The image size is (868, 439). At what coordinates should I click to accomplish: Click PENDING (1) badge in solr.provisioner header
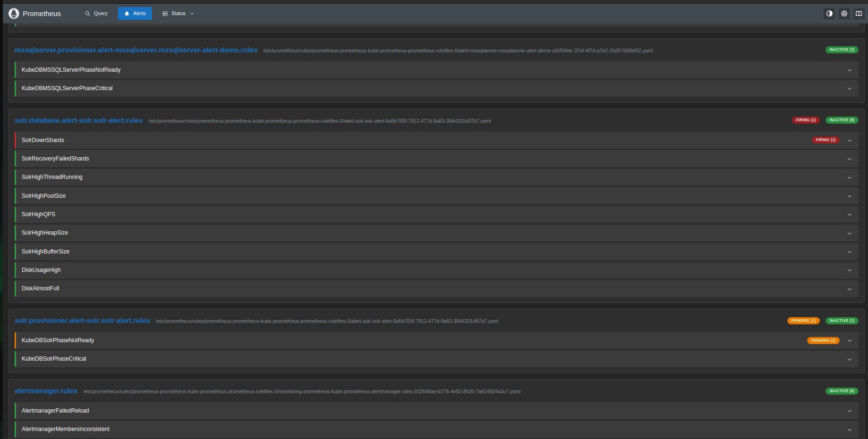point(803,321)
